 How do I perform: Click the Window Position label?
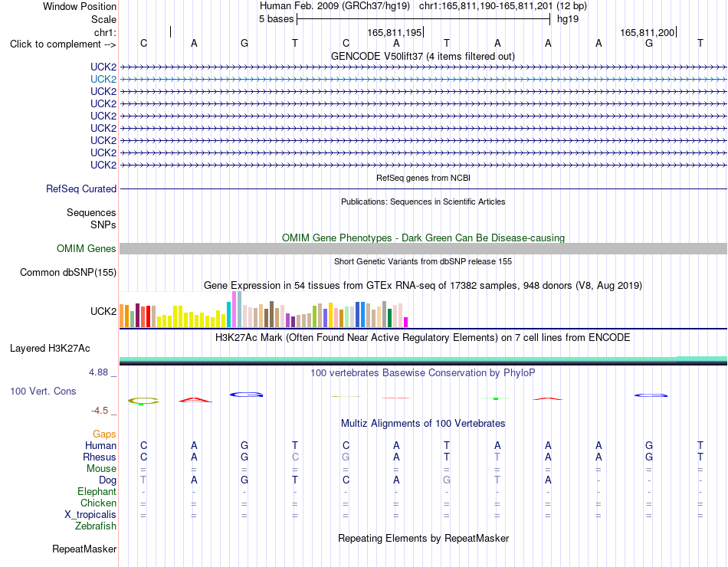coord(80,6)
